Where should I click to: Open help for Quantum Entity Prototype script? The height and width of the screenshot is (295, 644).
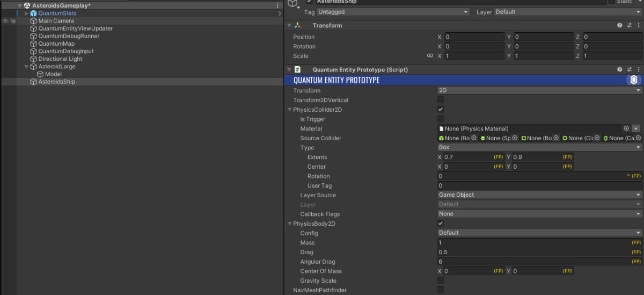620,70
